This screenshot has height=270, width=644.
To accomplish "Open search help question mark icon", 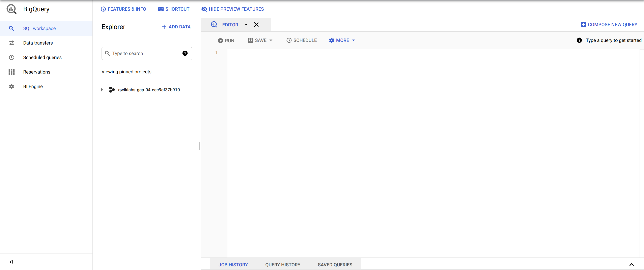I will click(x=185, y=54).
